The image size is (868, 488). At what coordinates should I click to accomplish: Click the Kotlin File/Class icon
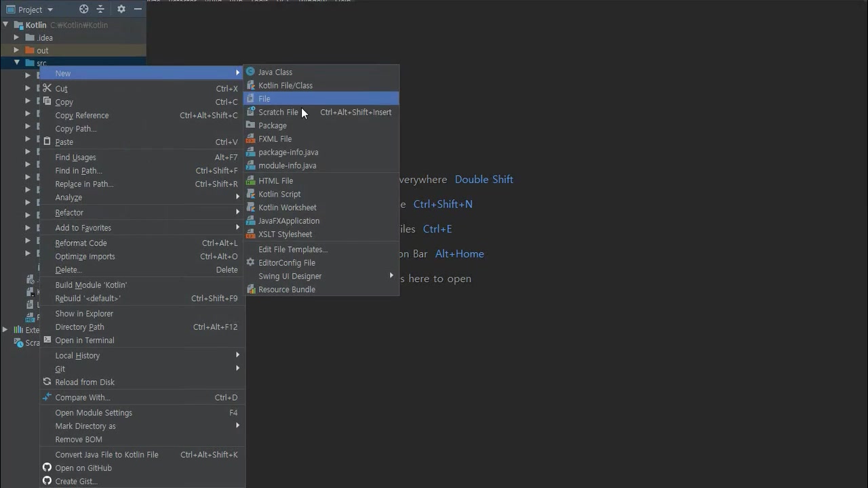250,85
